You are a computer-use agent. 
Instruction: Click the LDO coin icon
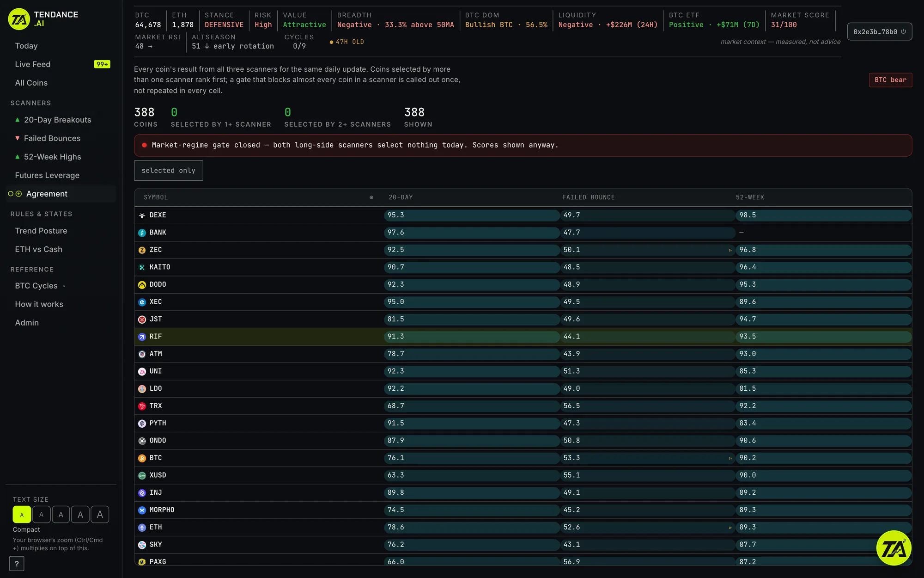[142, 389]
